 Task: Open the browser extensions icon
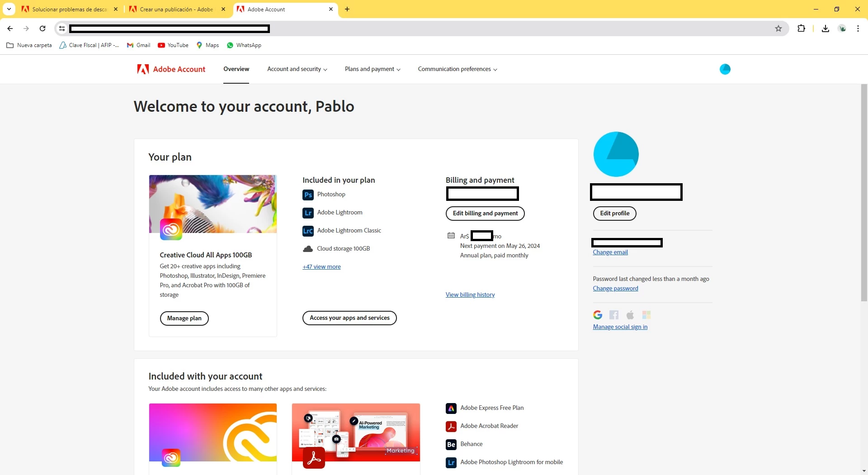coord(801,28)
